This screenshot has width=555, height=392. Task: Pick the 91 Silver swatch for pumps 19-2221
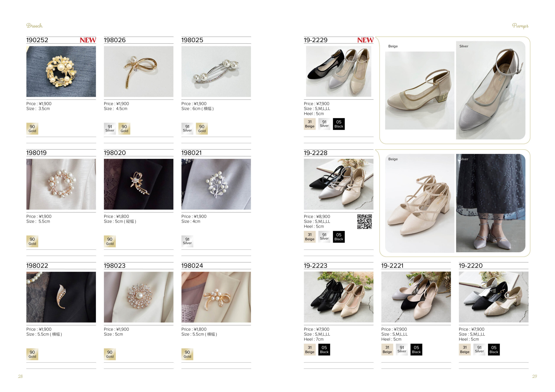coord(402,350)
